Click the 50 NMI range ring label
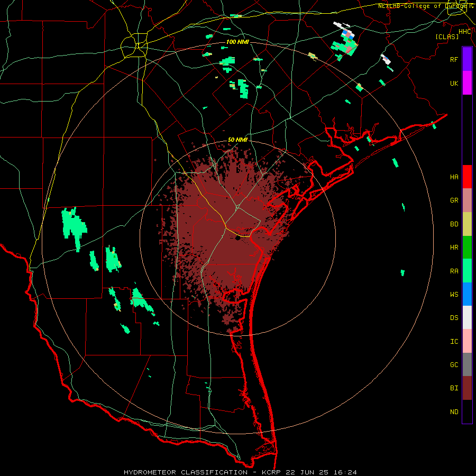Screen dimensions: 476x476 [237, 140]
